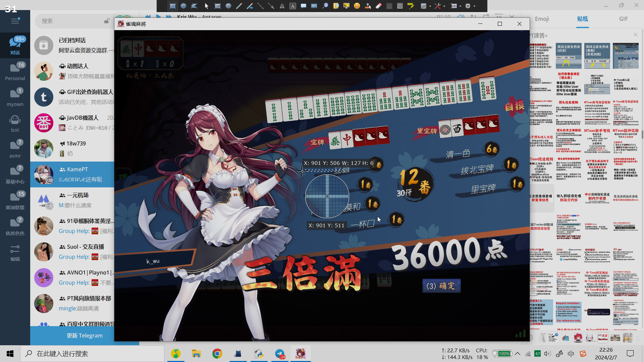Show hidden system tray icons chevron
Image resolution: width=644 pixels, height=362 pixels.
(x=518, y=354)
